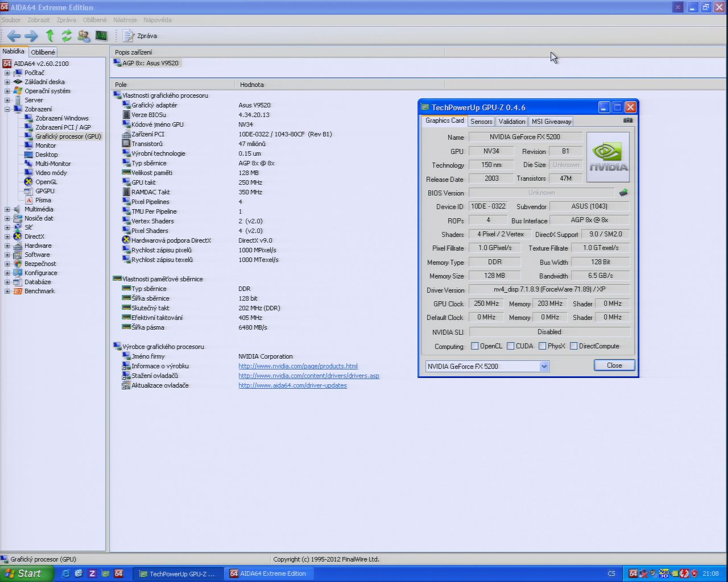728x582 pixels.
Task: Enable the OpenCL checkbox
Action: [475, 346]
